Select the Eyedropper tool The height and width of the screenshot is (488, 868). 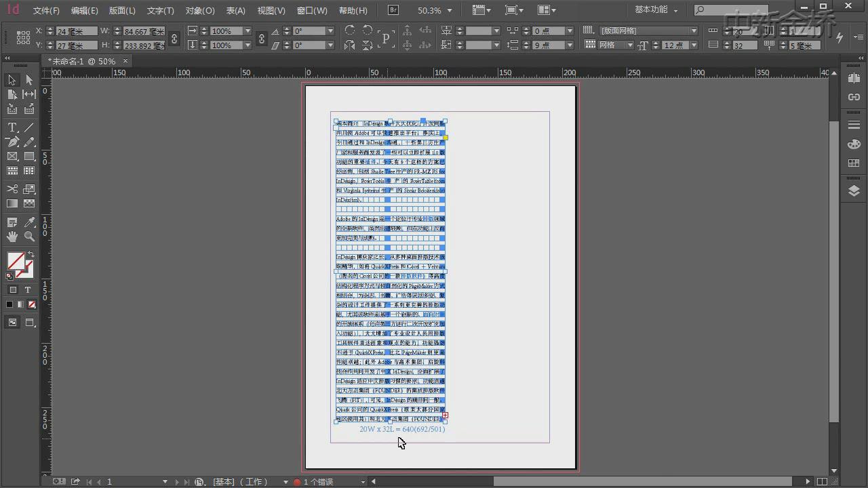coord(29,222)
